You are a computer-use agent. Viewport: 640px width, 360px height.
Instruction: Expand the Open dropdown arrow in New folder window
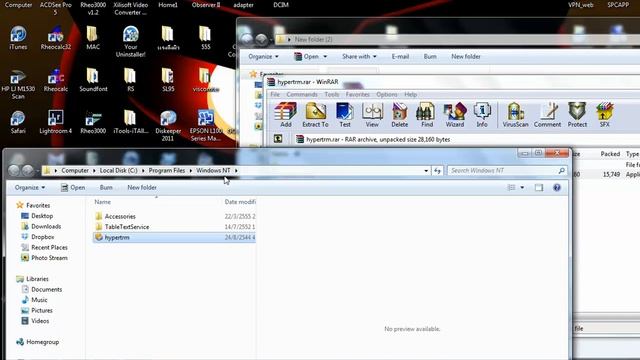(x=325, y=56)
